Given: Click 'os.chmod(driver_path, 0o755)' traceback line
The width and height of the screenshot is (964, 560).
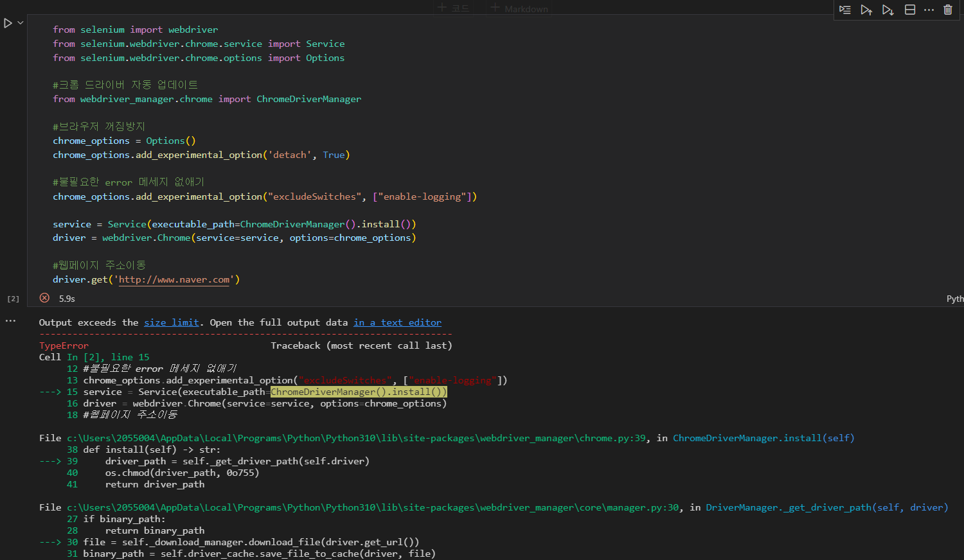Looking at the screenshot, I should tap(183, 473).
